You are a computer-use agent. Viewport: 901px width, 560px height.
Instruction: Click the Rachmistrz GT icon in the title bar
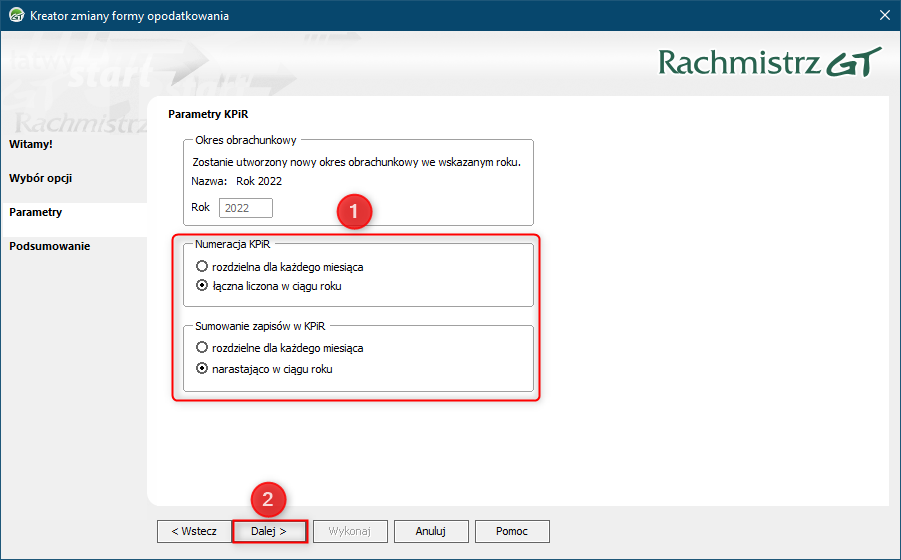pos(17,16)
